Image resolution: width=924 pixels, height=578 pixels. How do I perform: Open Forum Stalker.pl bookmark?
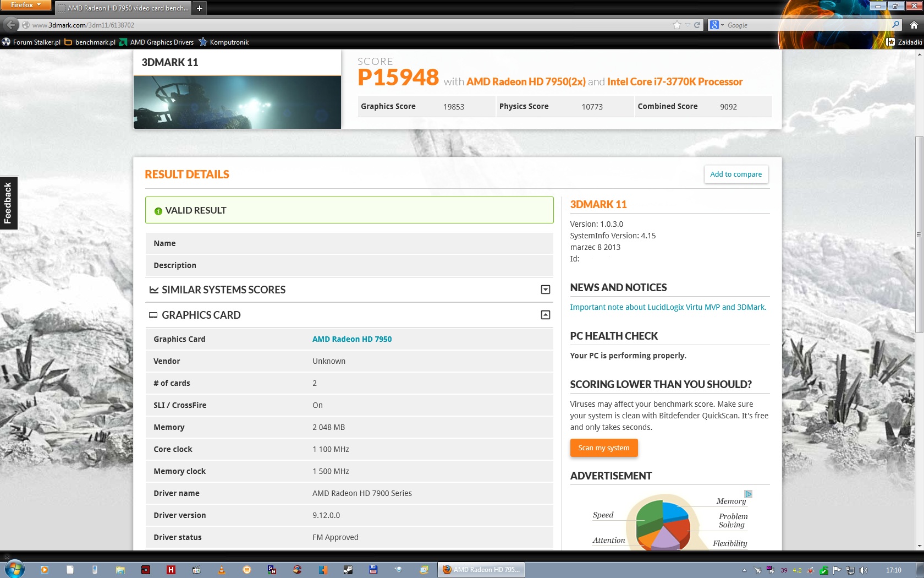(31, 42)
